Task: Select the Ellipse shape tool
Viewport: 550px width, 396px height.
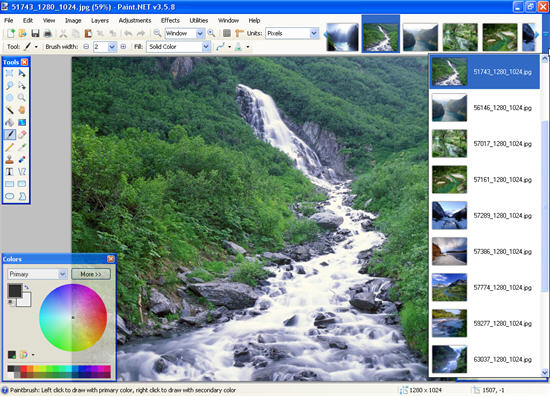Action: coord(9,196)
